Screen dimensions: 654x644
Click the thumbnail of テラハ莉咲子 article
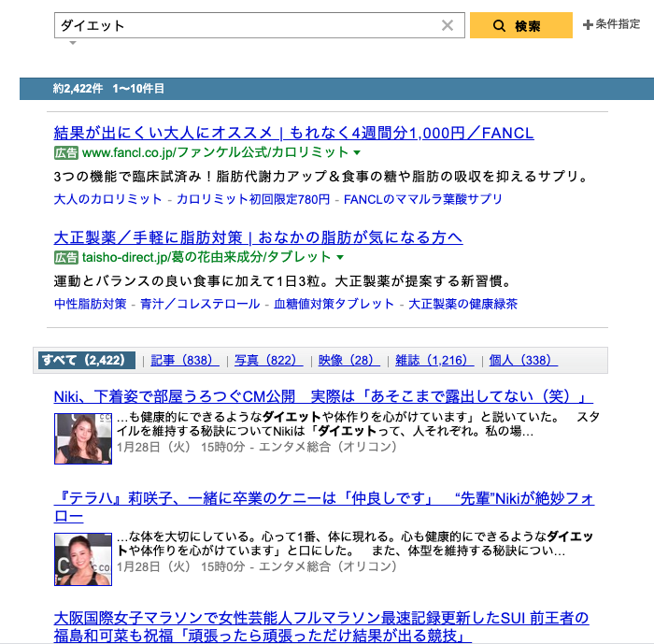pyautogui.click(x=83, y=559)
